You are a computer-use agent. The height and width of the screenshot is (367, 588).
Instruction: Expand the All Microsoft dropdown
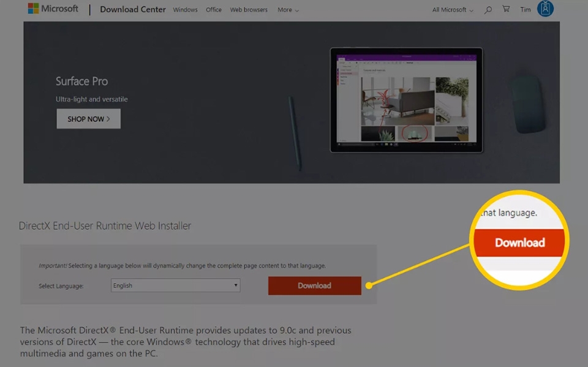(x=453, y=10)
